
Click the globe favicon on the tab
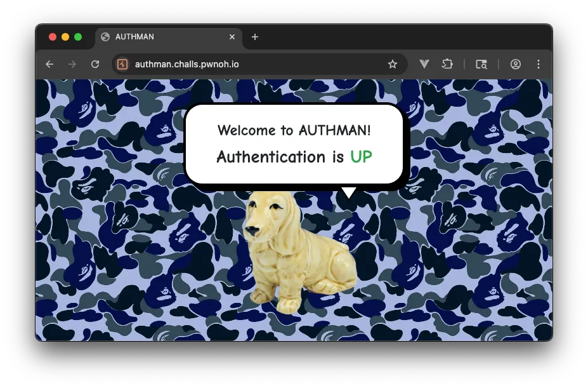pyautogui.click(x=105, y=37)
